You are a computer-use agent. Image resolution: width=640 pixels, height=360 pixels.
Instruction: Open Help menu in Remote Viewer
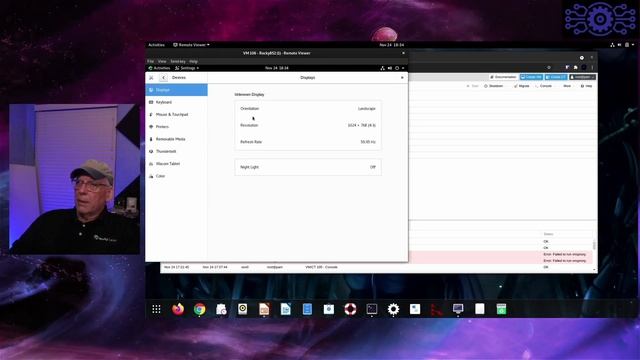pyautogui.click(x=193, y=61)
